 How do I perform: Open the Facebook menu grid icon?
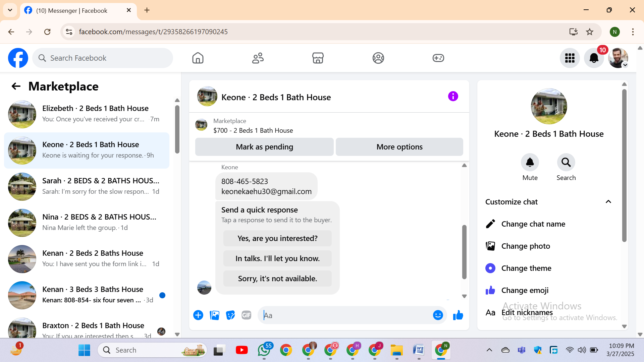pos(570,58)
